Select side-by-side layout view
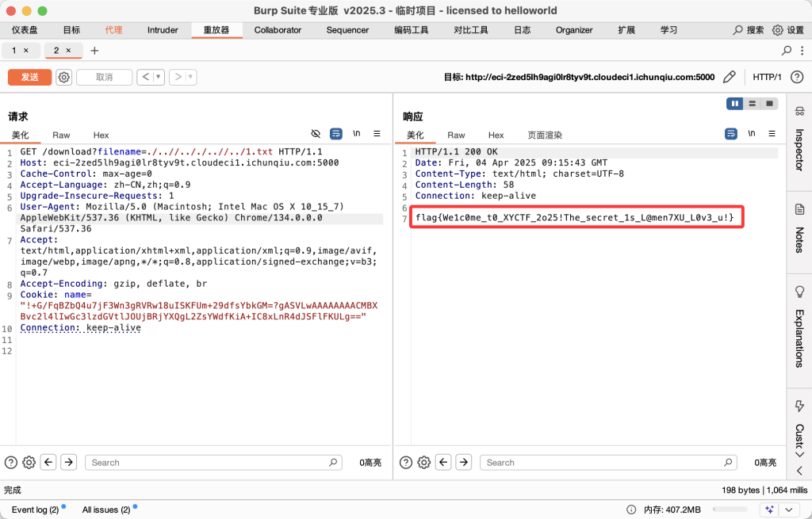Image resolution: width=812 pixels, height=519 pixels. pos(735,104)
